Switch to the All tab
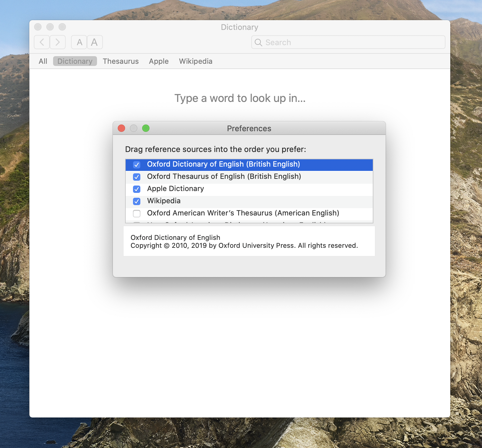 43,61
